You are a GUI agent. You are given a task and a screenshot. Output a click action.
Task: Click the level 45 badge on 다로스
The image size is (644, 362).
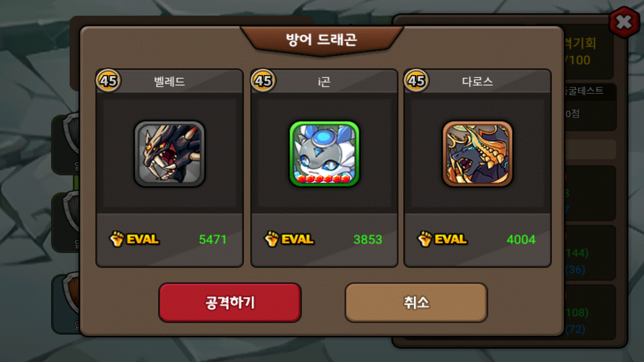(416, 80)
